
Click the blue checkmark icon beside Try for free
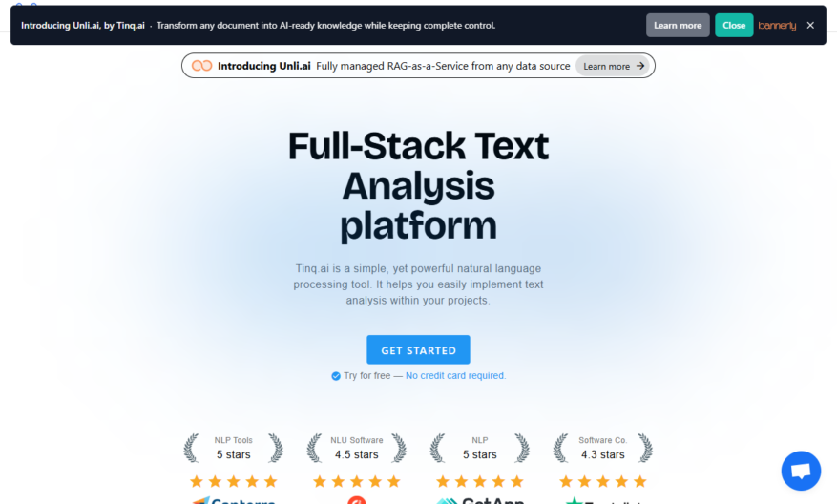pyautogui.click(x=336, y=376)
